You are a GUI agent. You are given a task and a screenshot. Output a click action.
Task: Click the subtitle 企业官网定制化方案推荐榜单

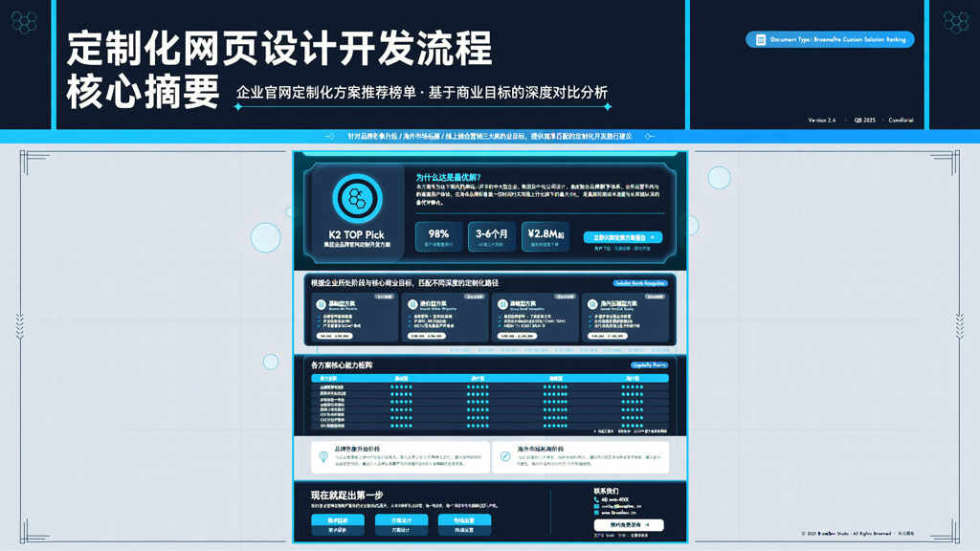click(x=326, y=93)
